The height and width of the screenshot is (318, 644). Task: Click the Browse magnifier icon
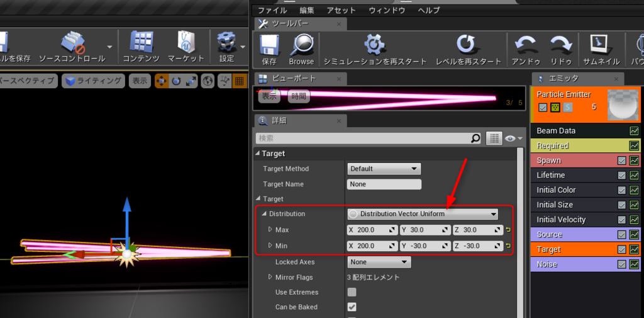301,50
